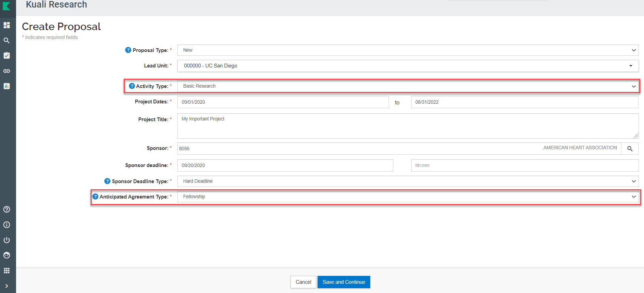Open the clipboard checklist sidebar icon
This screenshot has height=293, width=644.
[x=6, y=55]
